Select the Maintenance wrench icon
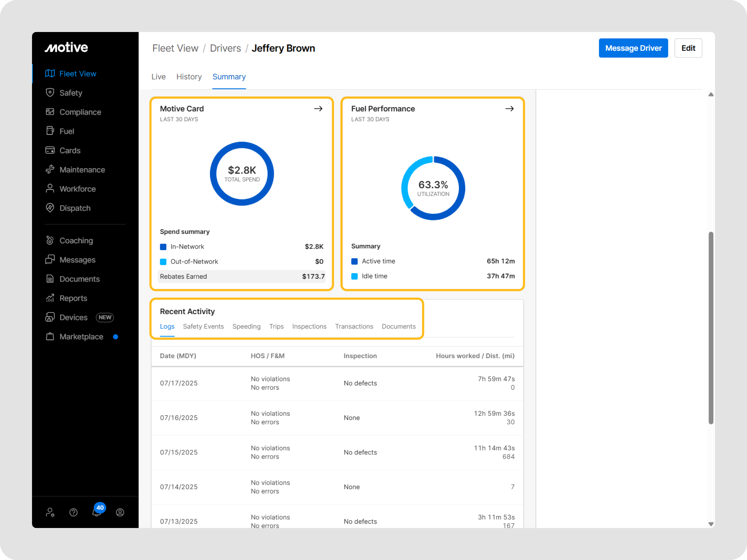 point(50,169)
